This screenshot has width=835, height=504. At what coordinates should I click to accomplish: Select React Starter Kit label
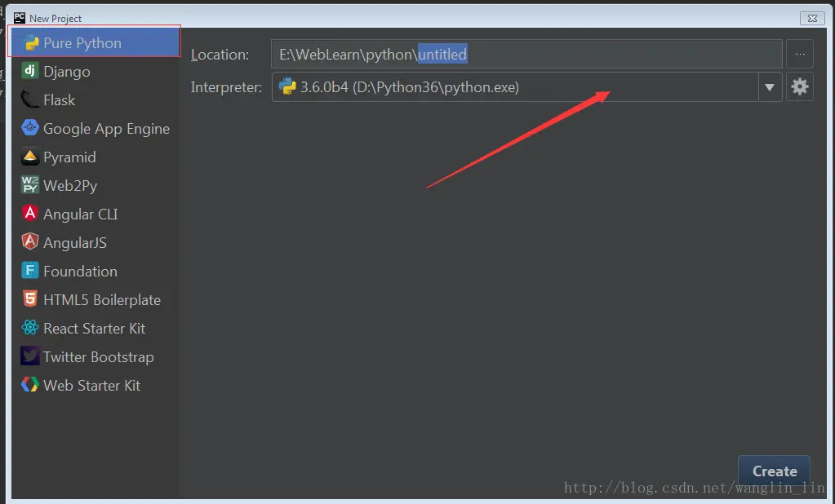94,329
